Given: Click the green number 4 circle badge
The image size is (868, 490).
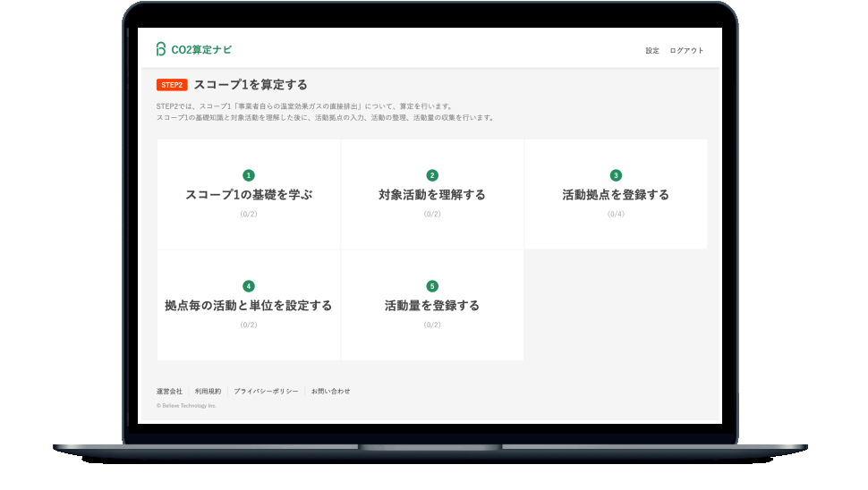Looking at the screenshot, I should 249,286.
